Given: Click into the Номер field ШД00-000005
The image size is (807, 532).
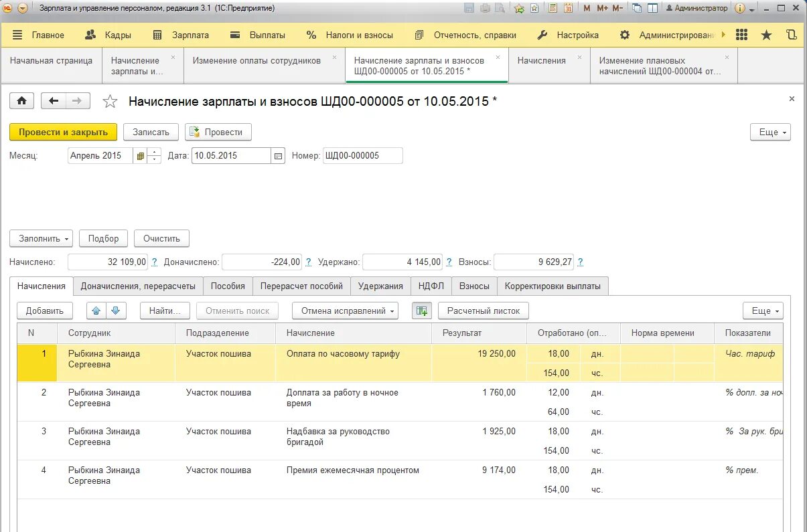Looking at the screenshot, I should tap(362, 156).
